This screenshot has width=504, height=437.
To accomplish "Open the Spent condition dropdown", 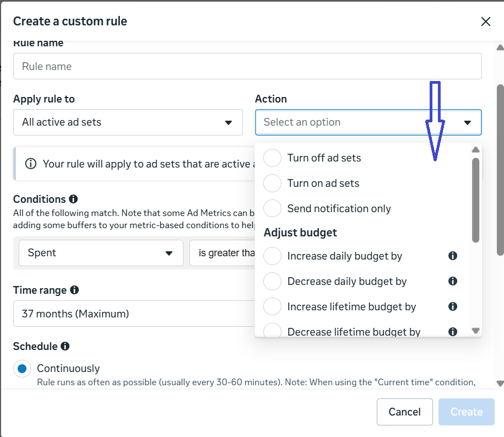I will pyautogui.click(x=101, y=252).
